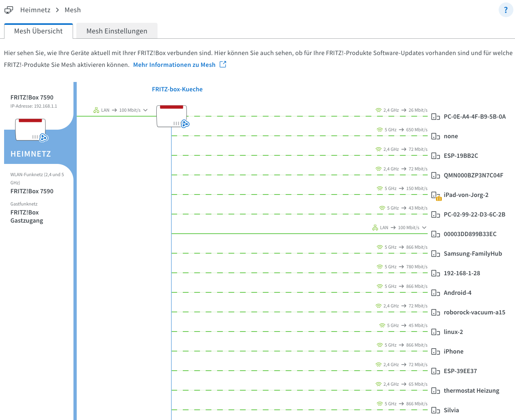515x420 pixels.
Task: Select device named none
Action: (451, 136)
